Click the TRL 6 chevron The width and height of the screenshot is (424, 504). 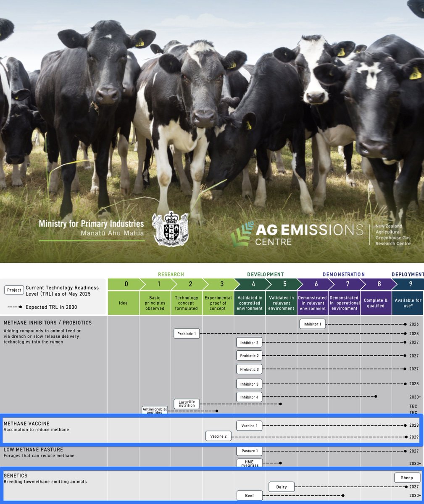(x=316, y=284)
